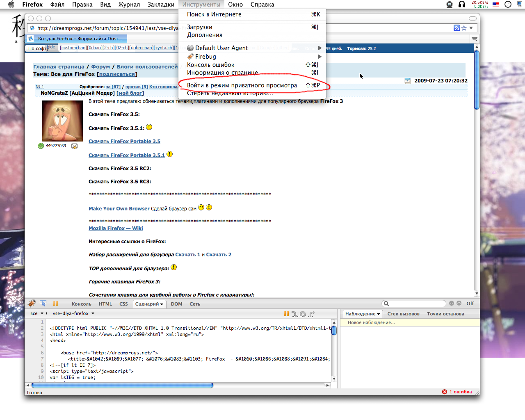Viewport: 525px width, 420px height.
Task: Select Дополнения menu item
Action: click(x=252, y=35)
